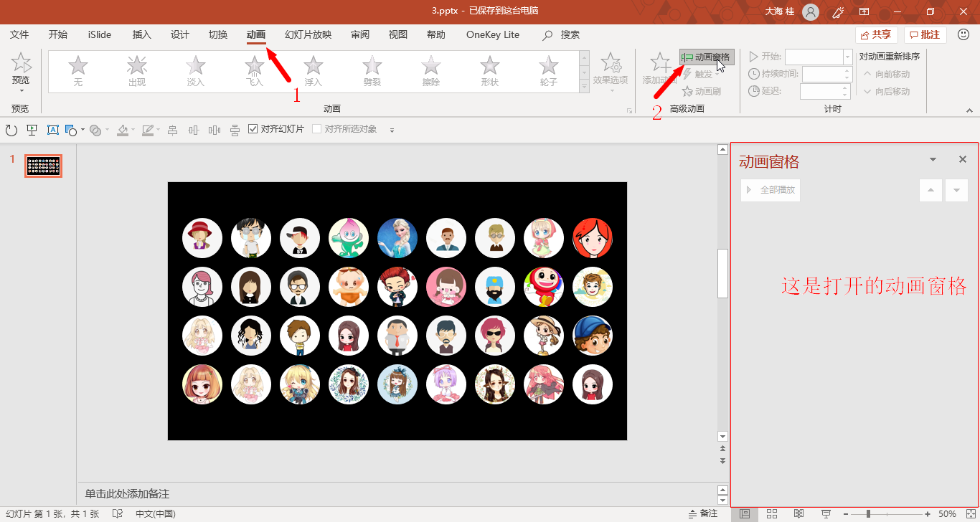980x522 pixels.
Task: Insert text box from quick access toolbar
Action: click(52, 130)
